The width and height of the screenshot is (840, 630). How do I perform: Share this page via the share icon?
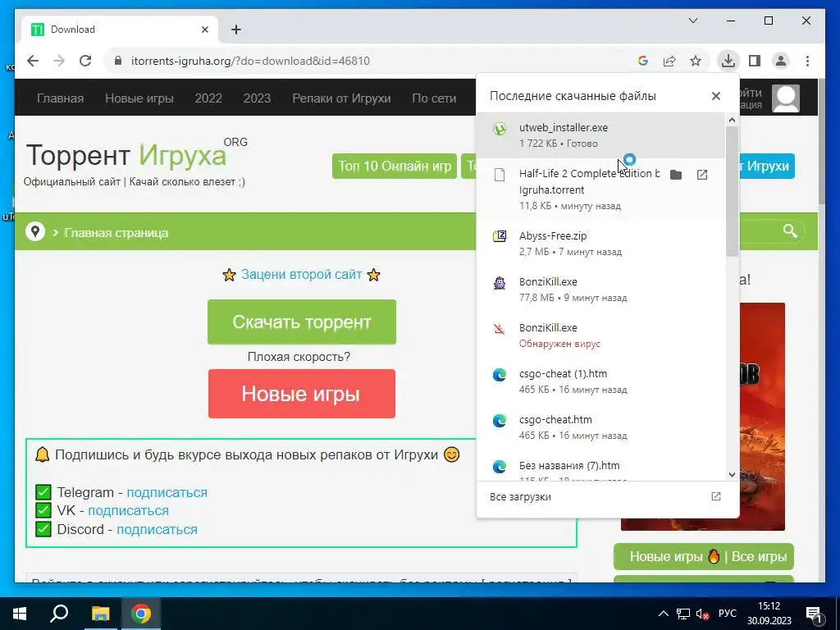pos(669,61)
